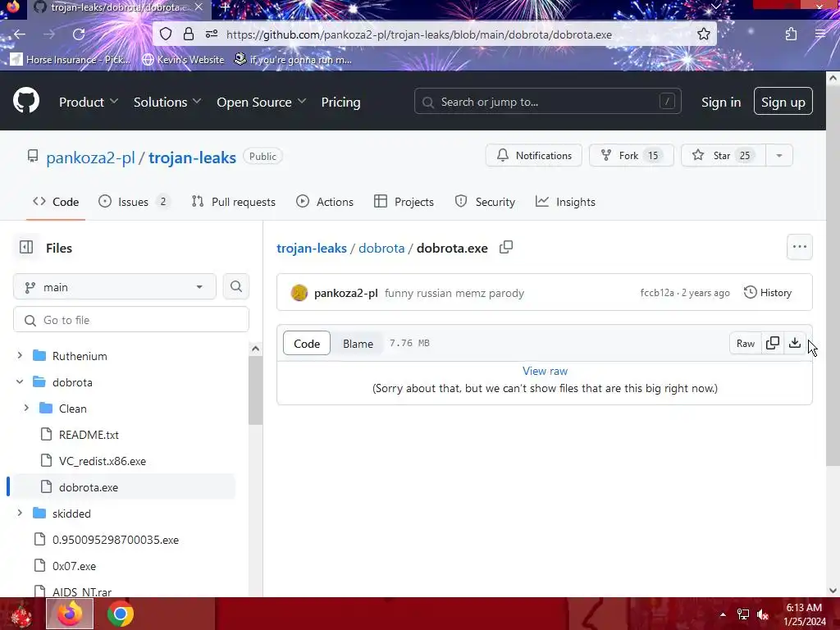Select 0x07.exe in file tree
This screenshot has width=840, height=630.
(74, 566)
